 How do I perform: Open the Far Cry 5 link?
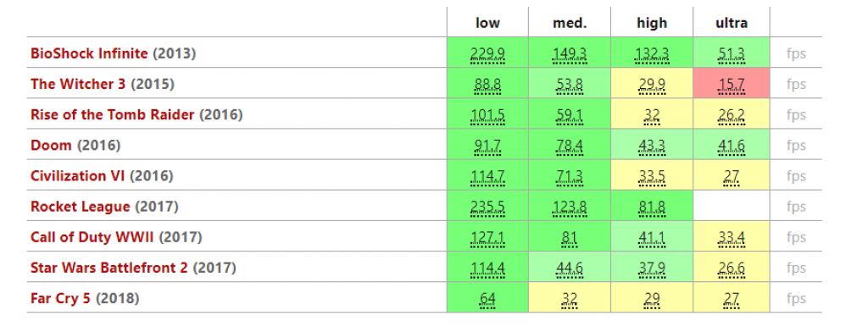60,298
